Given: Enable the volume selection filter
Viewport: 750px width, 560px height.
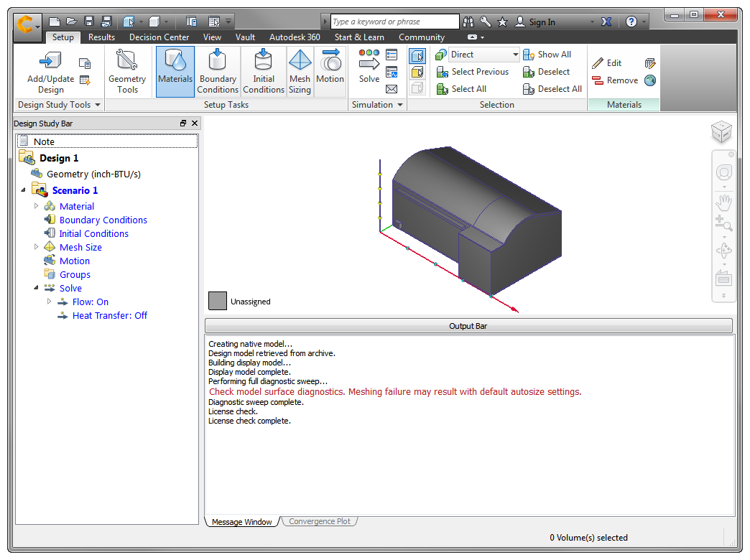Looking at the screenshot, I should click(x=417, y=55).
